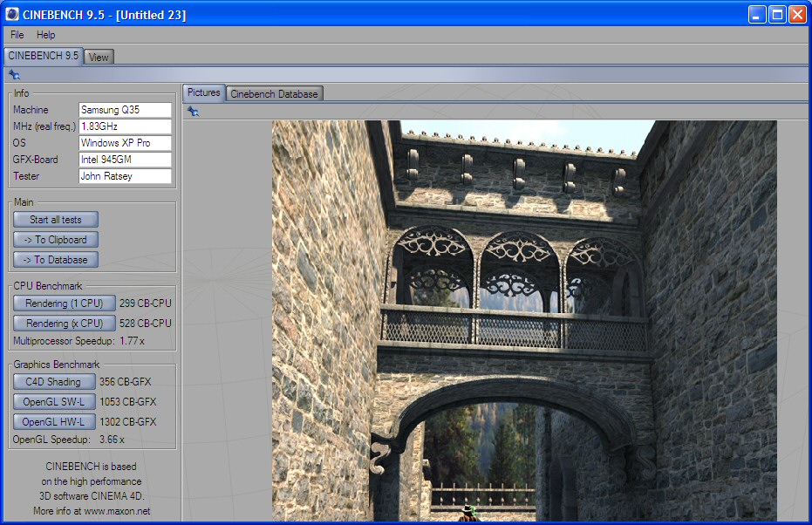Click the Tester field showing John Ratsey
This screenshot has width=812, height=525.
[x=125, y=176]
